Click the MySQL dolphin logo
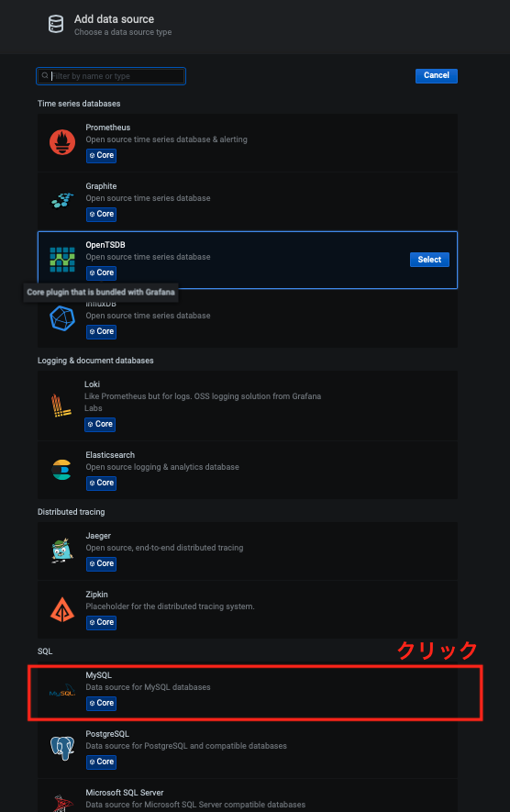Image resolution: width=510 pixels, height=812 pixels. [x=62, y=691]
